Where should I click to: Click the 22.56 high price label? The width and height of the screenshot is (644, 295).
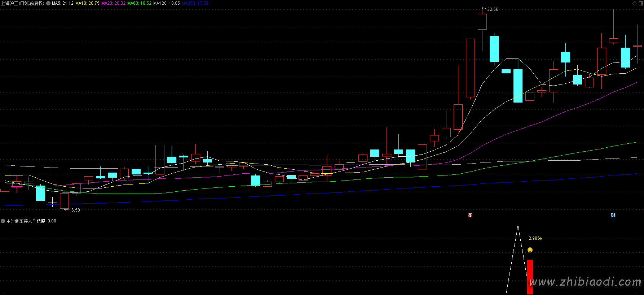pos(493,9)
